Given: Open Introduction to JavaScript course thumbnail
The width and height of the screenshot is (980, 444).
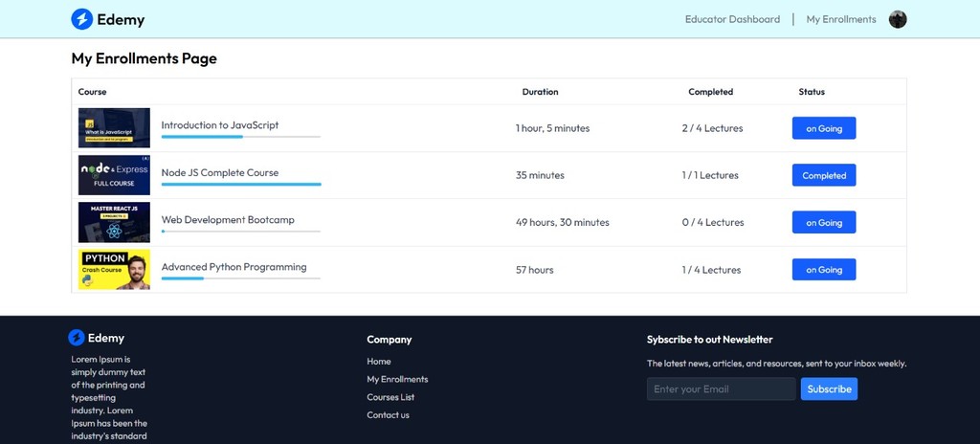Looking at the screenshot, I should click(x=114, y=127).
